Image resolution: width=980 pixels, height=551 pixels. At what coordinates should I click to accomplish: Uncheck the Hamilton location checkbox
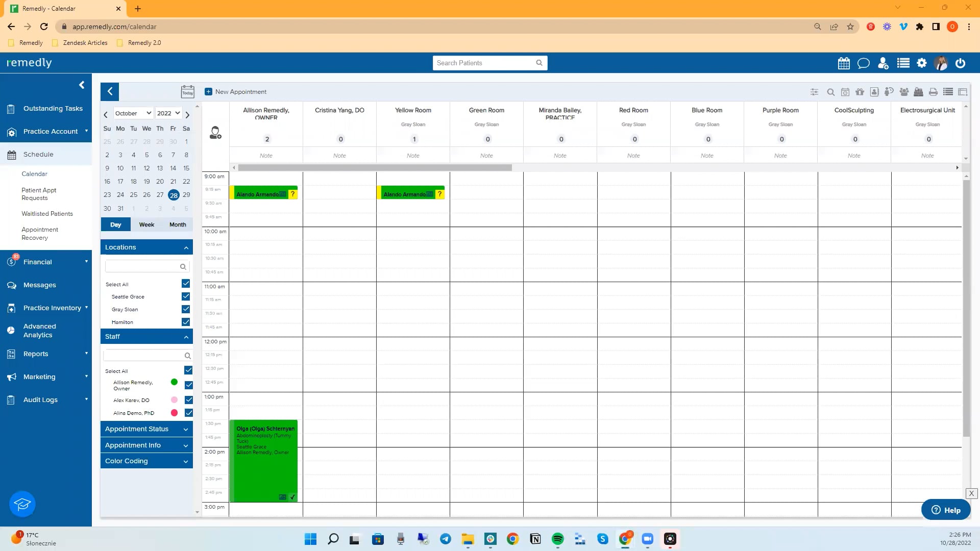tap(186, 322)
